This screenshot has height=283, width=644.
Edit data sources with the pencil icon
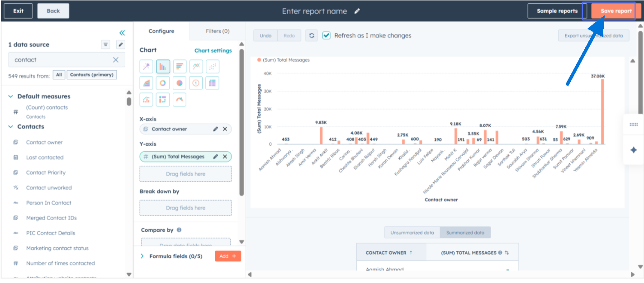pos(120,44)
